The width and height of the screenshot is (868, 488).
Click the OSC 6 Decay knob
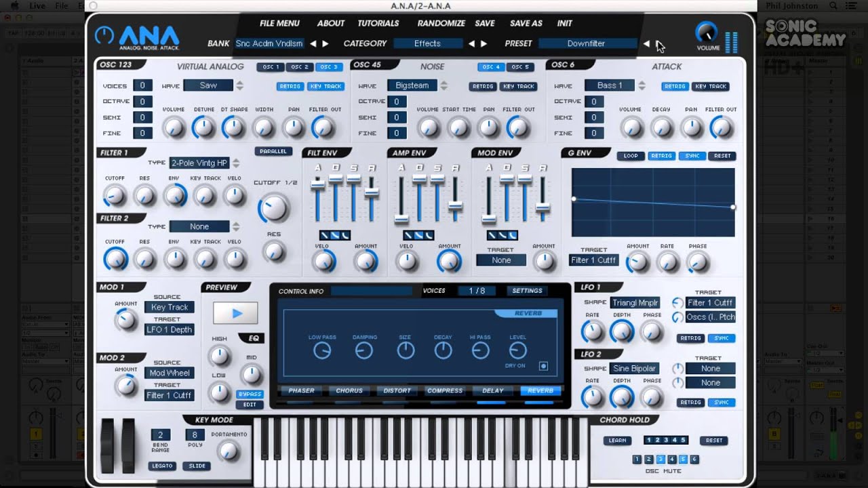pos(661,127)
